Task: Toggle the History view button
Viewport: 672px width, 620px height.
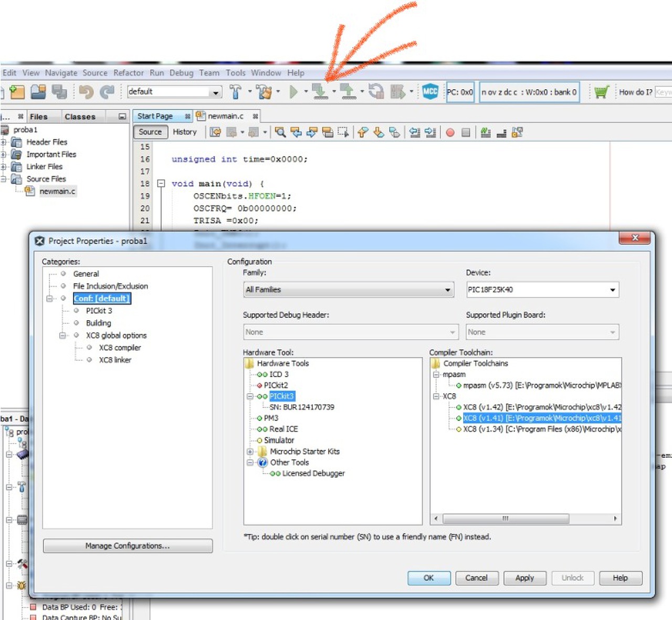Action: coord(185,132)
